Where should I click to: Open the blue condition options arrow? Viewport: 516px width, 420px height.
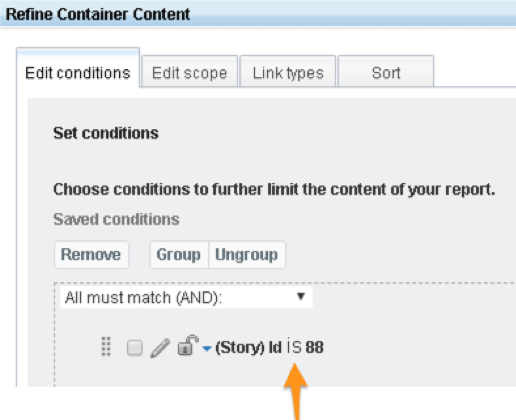[x=207, y=349]
